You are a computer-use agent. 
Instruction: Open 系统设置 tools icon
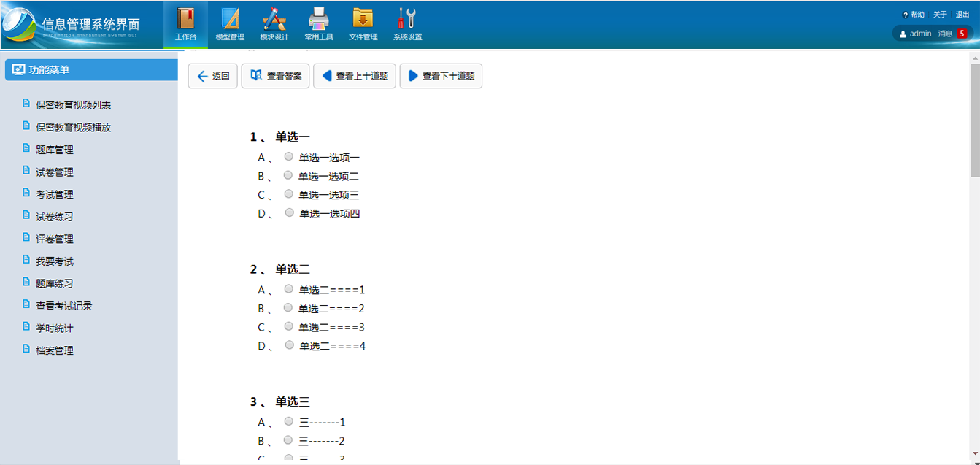pyautogui.click(x=407, y=19)
